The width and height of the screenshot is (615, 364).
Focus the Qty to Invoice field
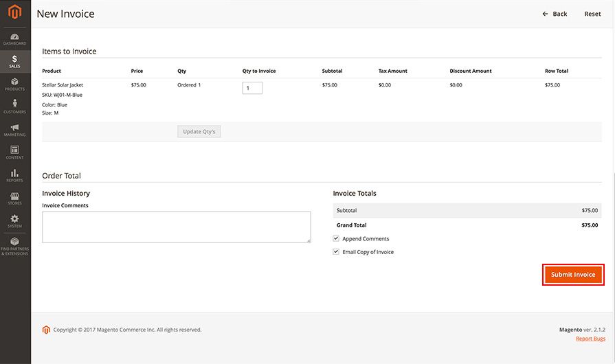click(x=252, y=88)
